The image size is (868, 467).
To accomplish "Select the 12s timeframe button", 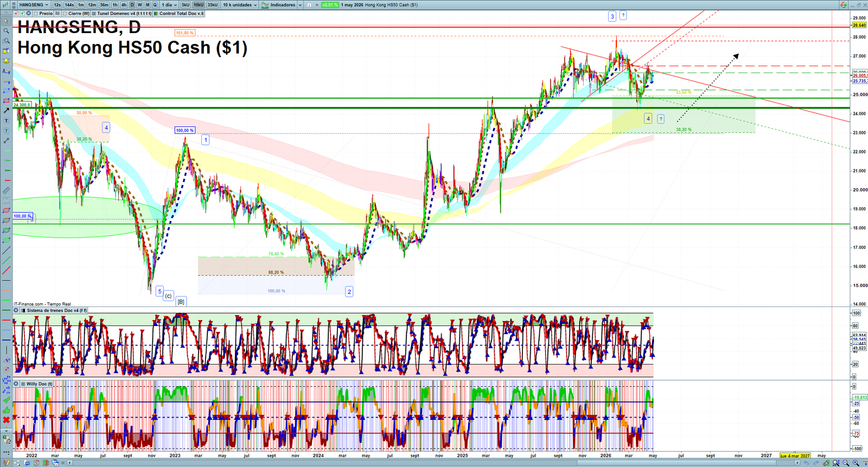I will [57, 5].
